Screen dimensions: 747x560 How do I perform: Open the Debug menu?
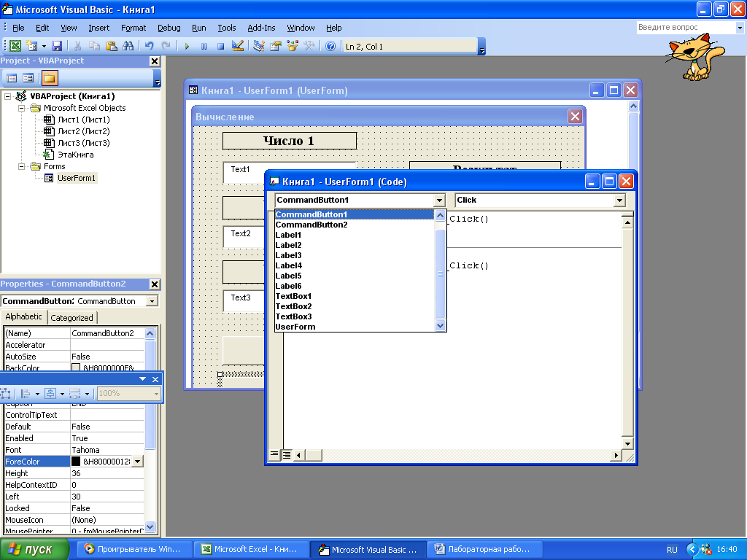[169, 28]
